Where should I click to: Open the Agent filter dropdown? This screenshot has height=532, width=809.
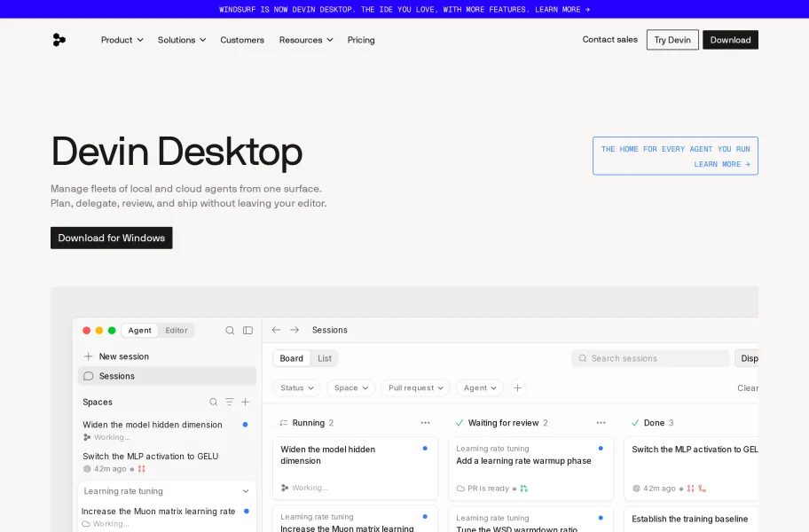[480, 387]
